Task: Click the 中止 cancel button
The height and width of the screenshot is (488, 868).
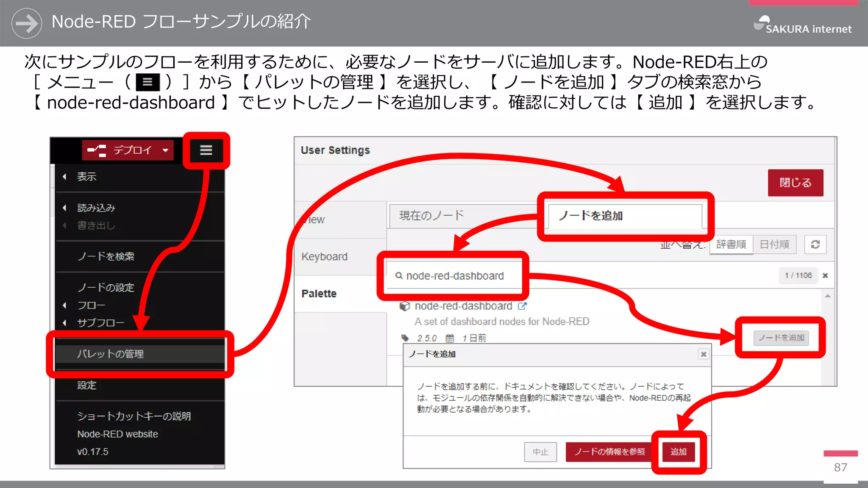Action: click(540, 452)
